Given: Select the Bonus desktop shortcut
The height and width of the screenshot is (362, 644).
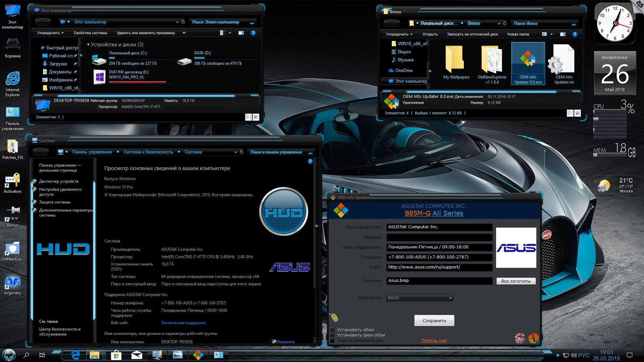Looking at the screenshot, I should (12, 217).
